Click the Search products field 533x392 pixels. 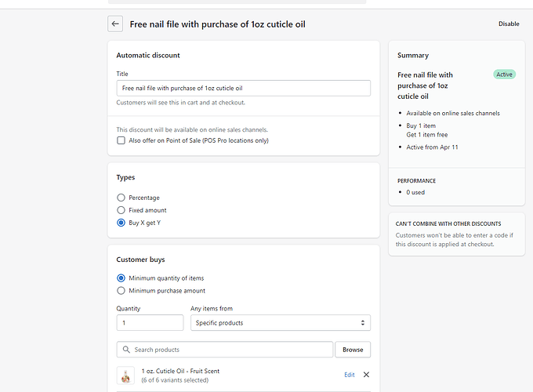click(231, 350)
